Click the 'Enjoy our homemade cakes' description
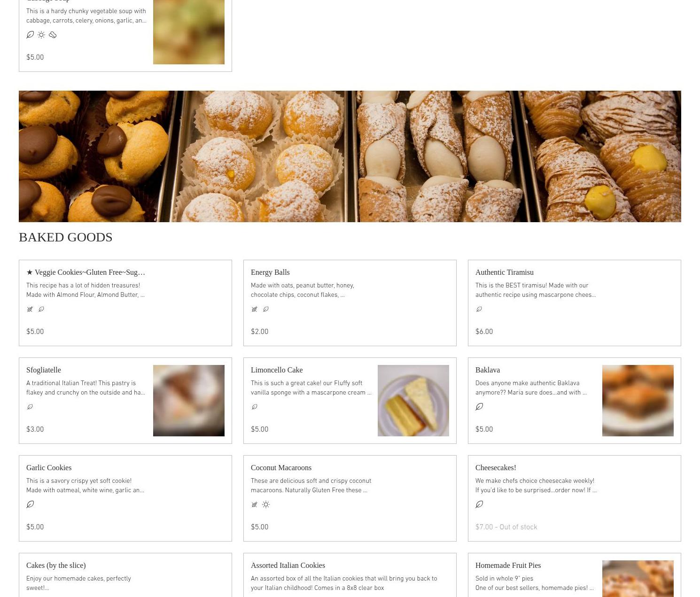Viewport: 700px width, 597px height. (78, 583)
